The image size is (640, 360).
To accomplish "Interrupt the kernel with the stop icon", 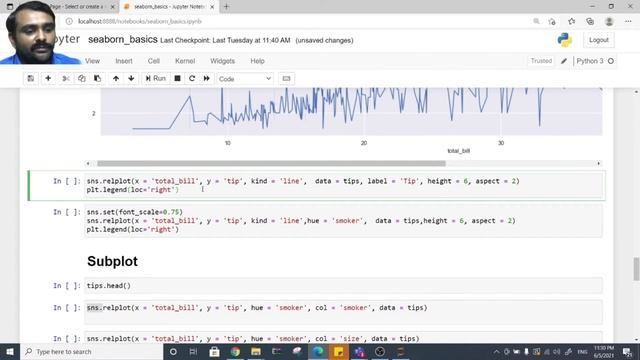I will point(177,78).
